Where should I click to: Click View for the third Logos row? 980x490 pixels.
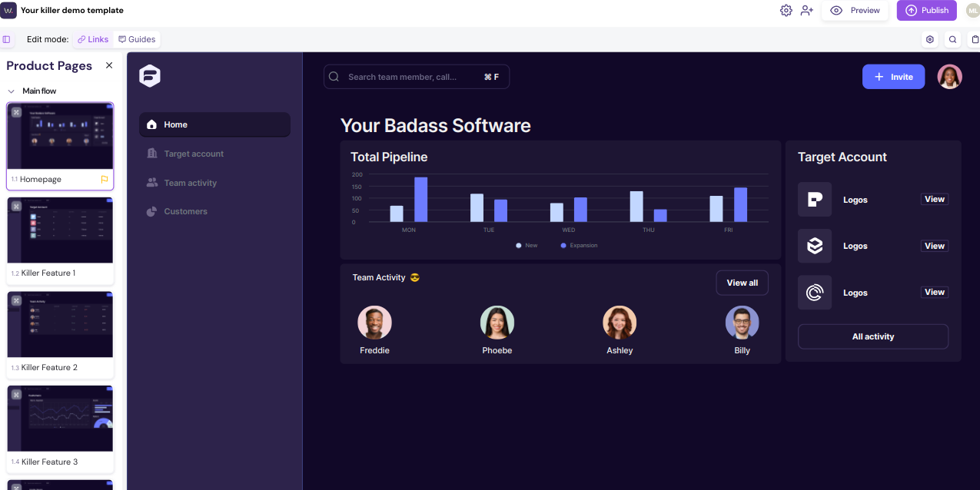(935, 292)
